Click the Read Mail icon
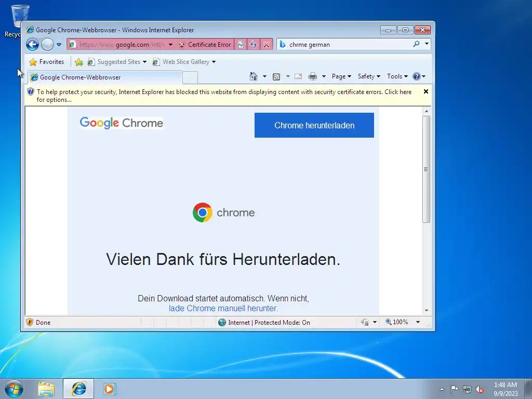The image size is (532, 399). pyautogui.click(x=298, y=76)
